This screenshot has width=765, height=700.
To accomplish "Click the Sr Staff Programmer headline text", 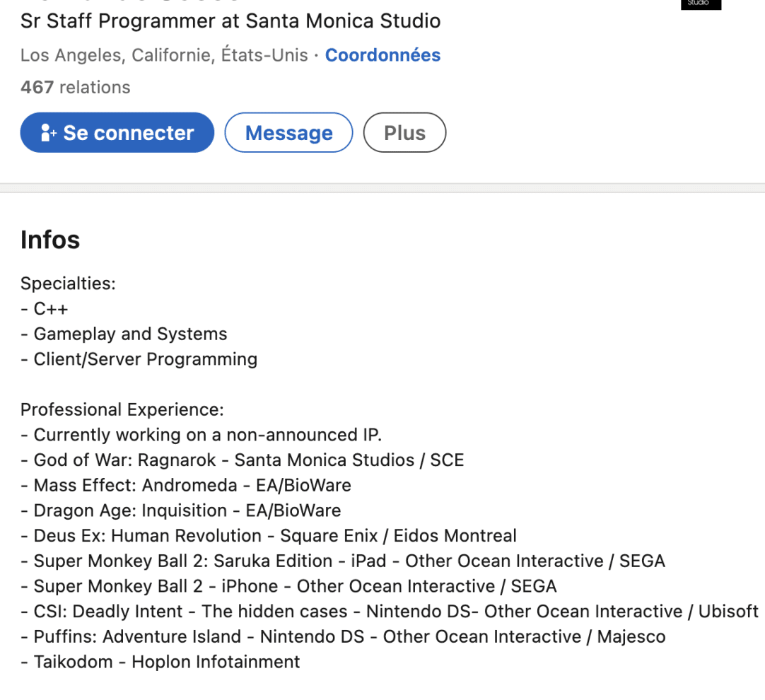I will point(230,21).
